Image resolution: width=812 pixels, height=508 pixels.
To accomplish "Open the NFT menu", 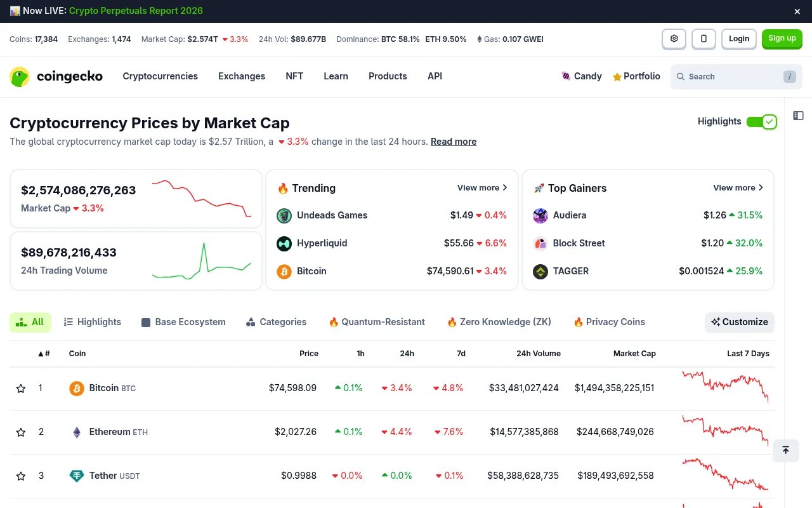I will point(294,76).
